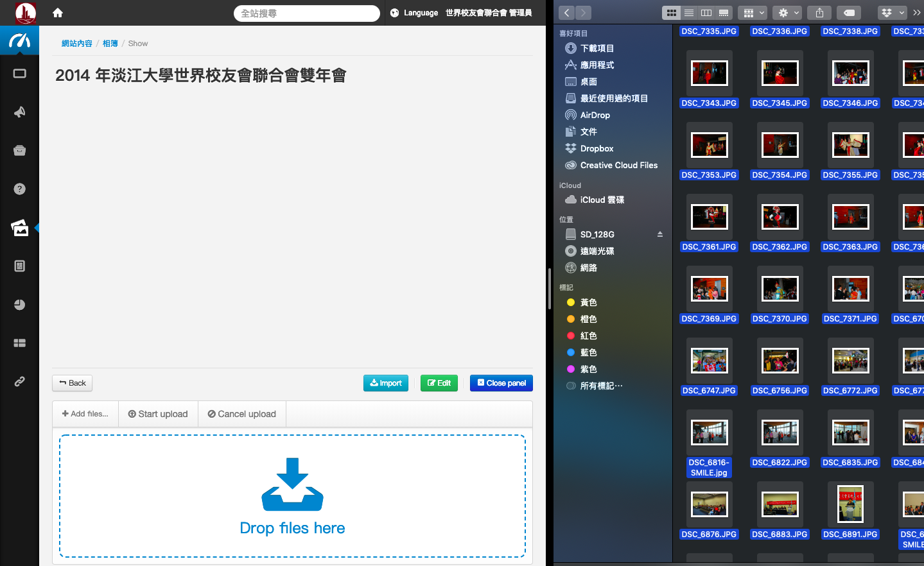Go back with Finder's back arrow

[x=566, y=13]
